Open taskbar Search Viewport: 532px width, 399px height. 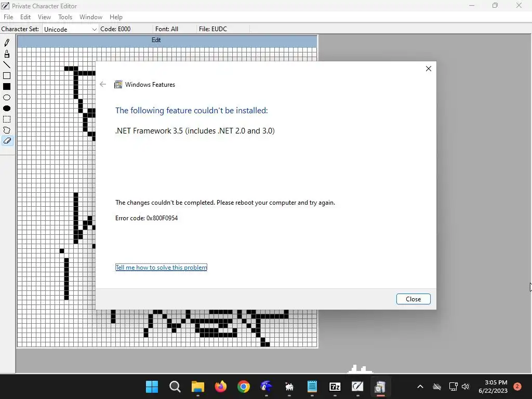pyautogui.click(x=175, y=387)
